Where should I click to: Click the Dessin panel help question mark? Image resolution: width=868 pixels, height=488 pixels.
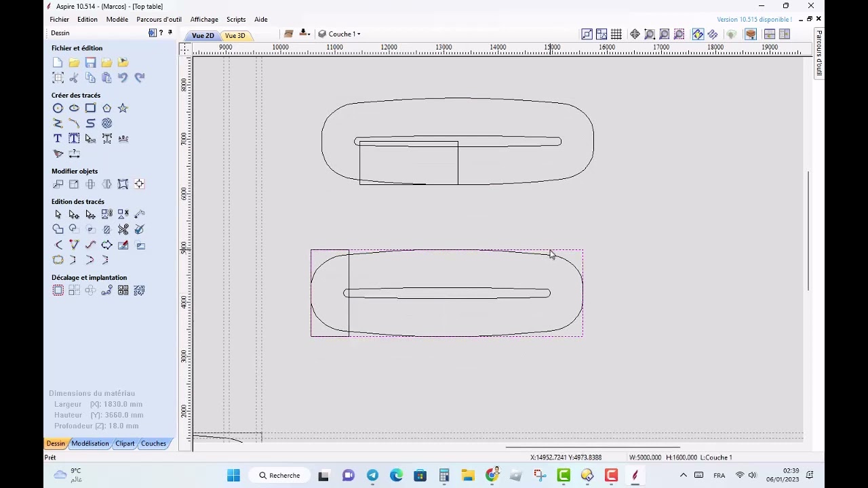tap(161, 33)
